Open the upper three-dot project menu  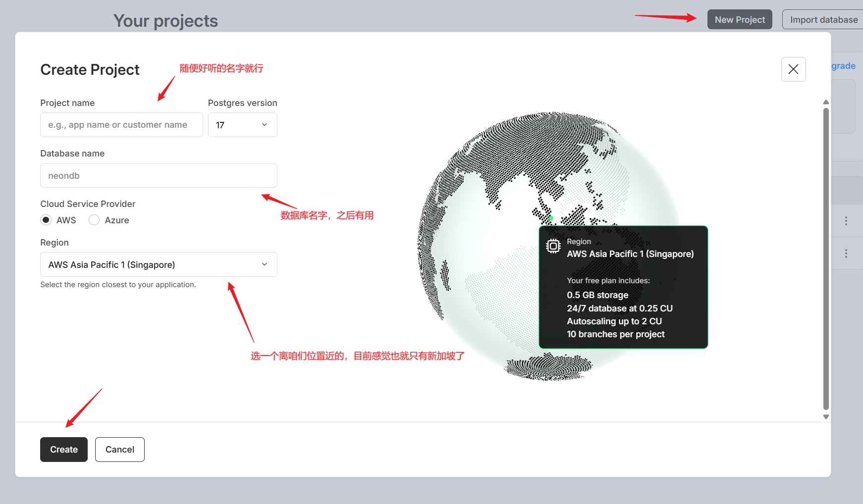click(x=846, y=221)
